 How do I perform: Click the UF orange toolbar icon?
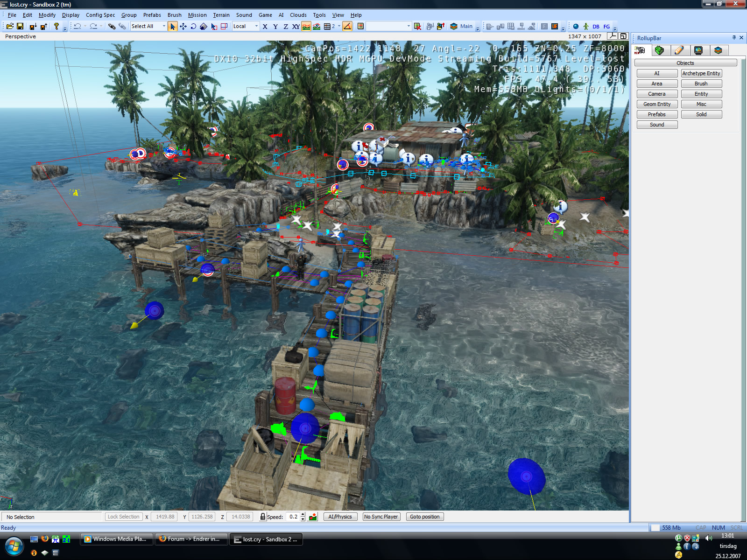click(x=555, y=27)
